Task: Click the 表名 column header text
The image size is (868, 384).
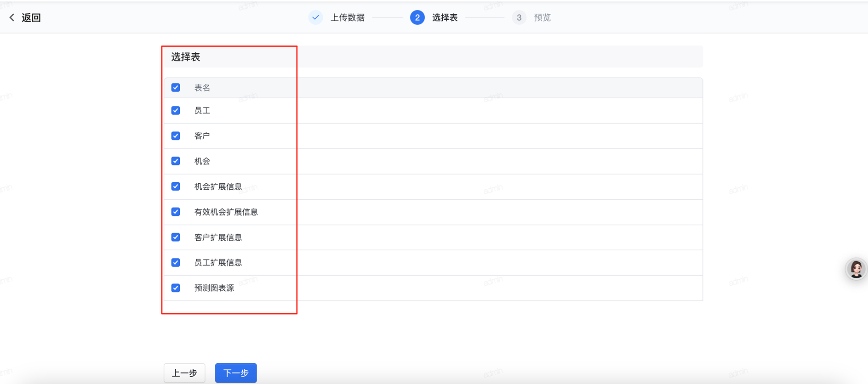Action: click(x=202, y=88)
